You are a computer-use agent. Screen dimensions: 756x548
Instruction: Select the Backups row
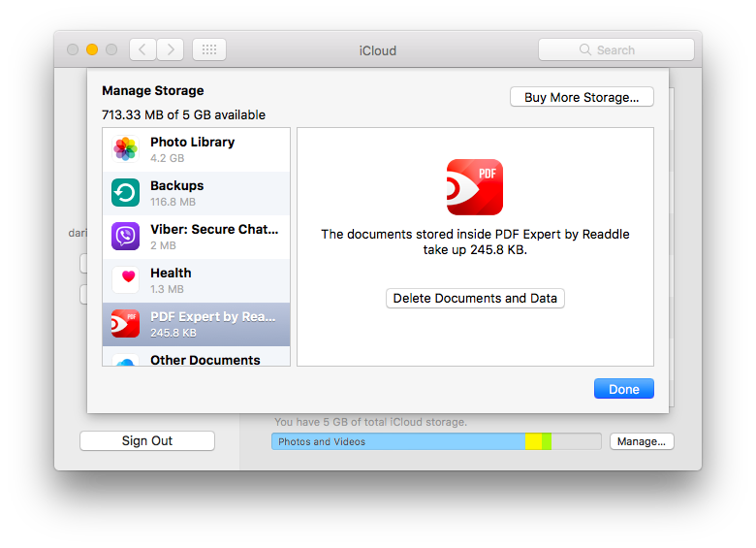tap(196, 193)
